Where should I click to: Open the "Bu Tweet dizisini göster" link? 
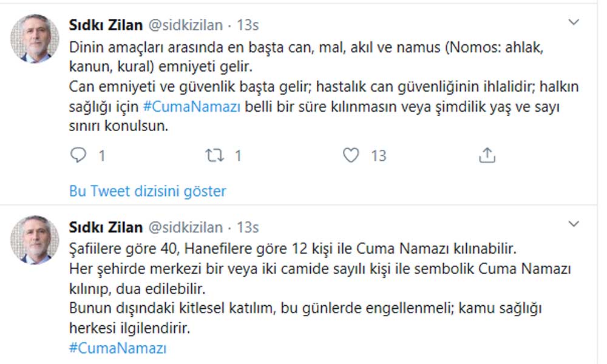coord(148,191)
